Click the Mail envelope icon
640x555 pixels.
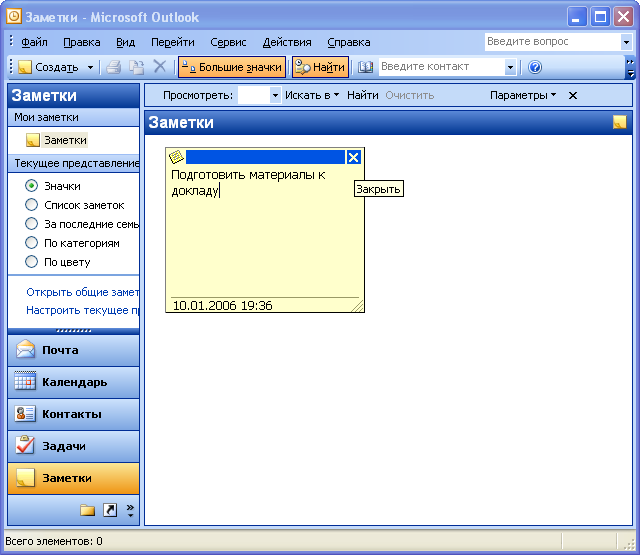click(x=25, y=349)
